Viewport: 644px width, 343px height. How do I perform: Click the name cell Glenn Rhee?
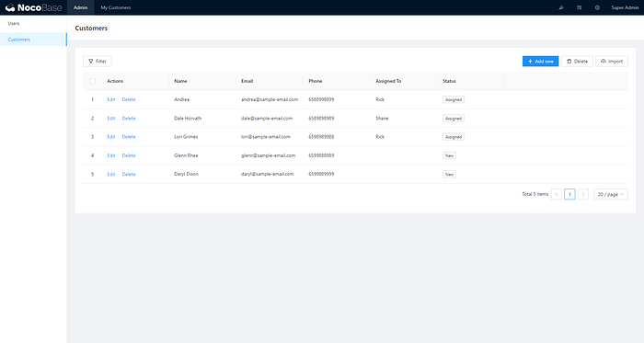click(186, 155)
